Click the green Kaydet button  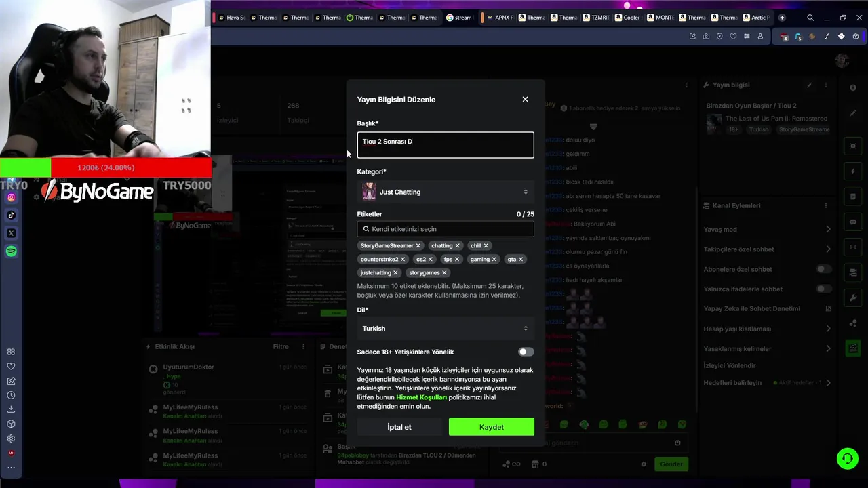coord(491,427)
